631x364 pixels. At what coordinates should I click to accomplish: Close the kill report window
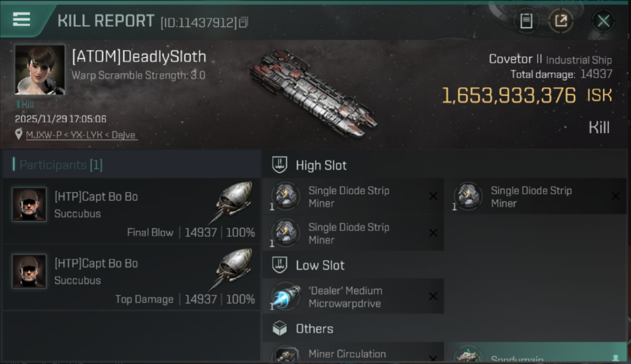click(603, 21)
